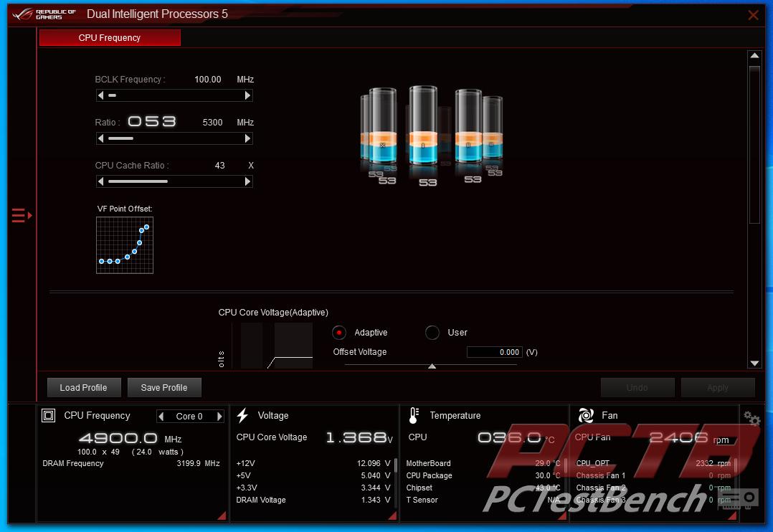
Task: Click the Load Profile button
Action: [x=84, y=388]
